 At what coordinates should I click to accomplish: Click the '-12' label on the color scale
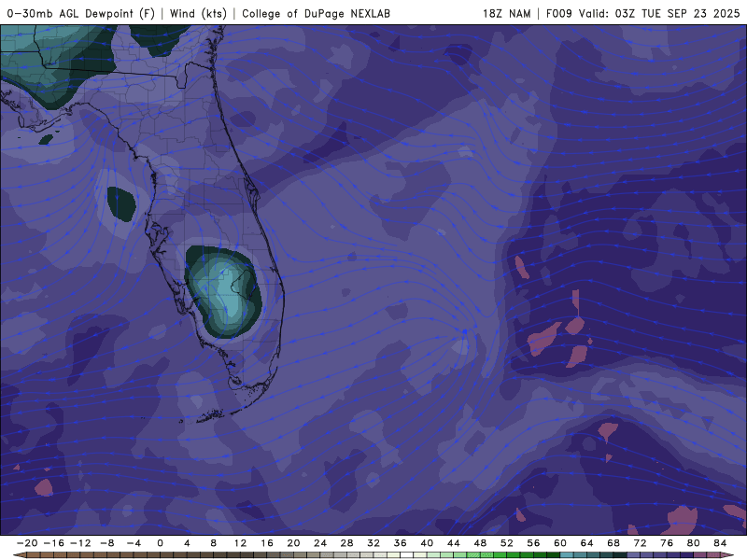[80, 543]
